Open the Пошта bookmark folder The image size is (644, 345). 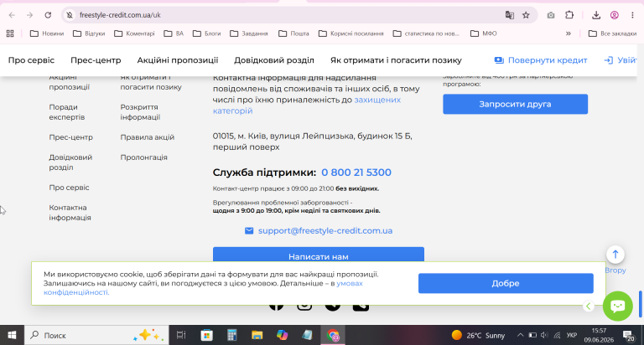click(x=293, y=33)
